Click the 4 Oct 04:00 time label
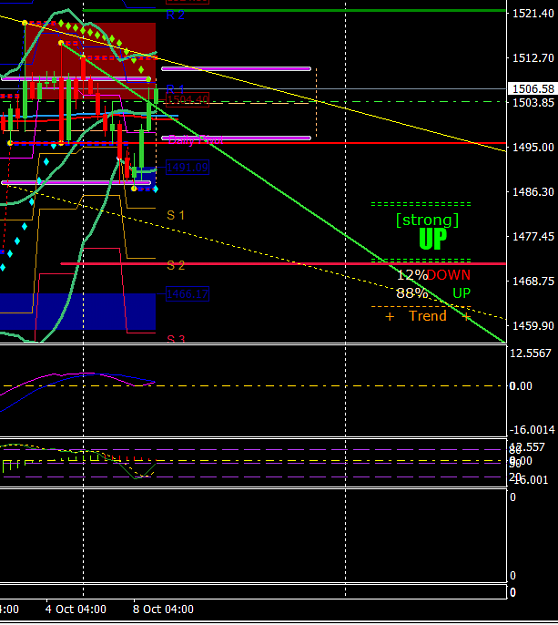This screenshot has width=558, height=625. [x=76, y=609]
